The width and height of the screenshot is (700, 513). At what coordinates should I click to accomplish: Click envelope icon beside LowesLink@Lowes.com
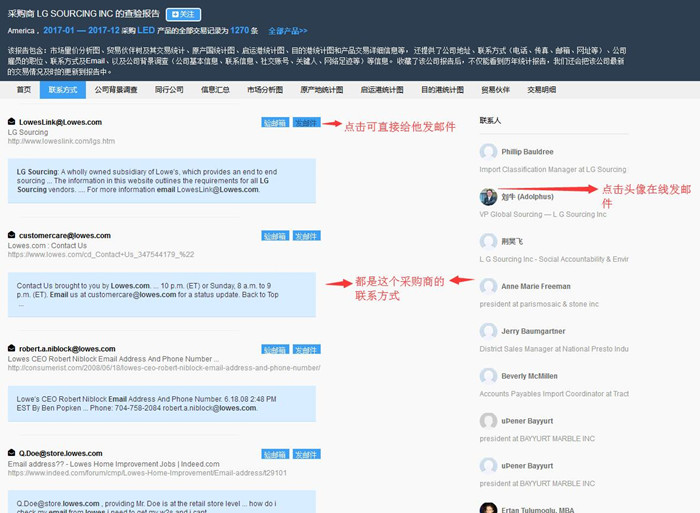(x=12, y=121)
